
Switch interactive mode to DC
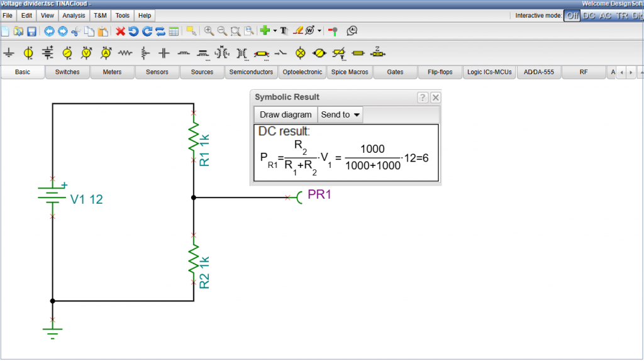click(x=589, y=15)
